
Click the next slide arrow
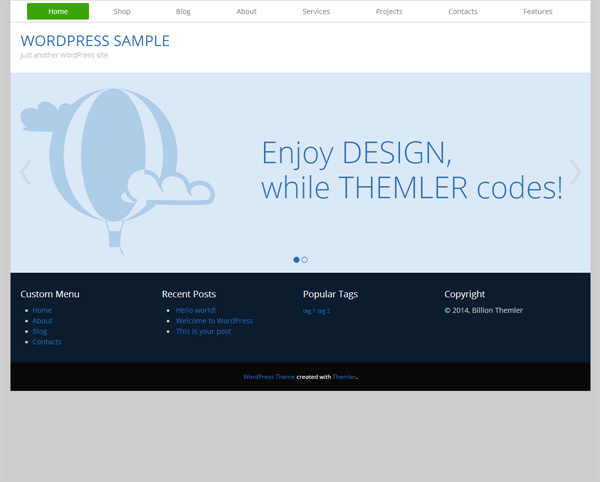575,173
